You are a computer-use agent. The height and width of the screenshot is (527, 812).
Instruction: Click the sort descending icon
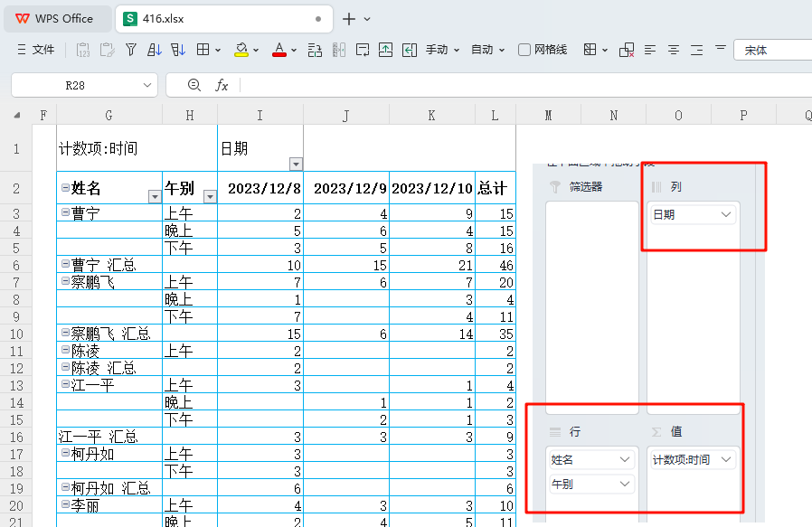coord(178,50)
